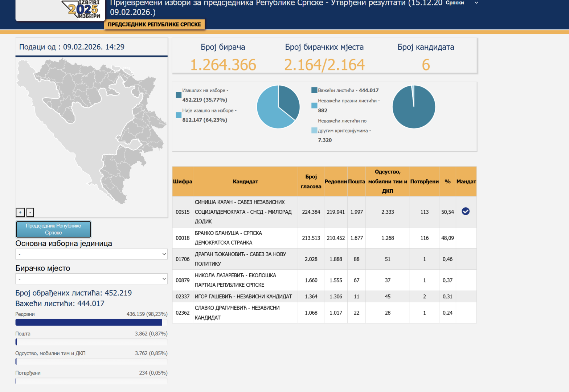This screenshot has width=569, height=392.
Task: Sort table by Број гласова column header
Action: [x=311, y=181]
